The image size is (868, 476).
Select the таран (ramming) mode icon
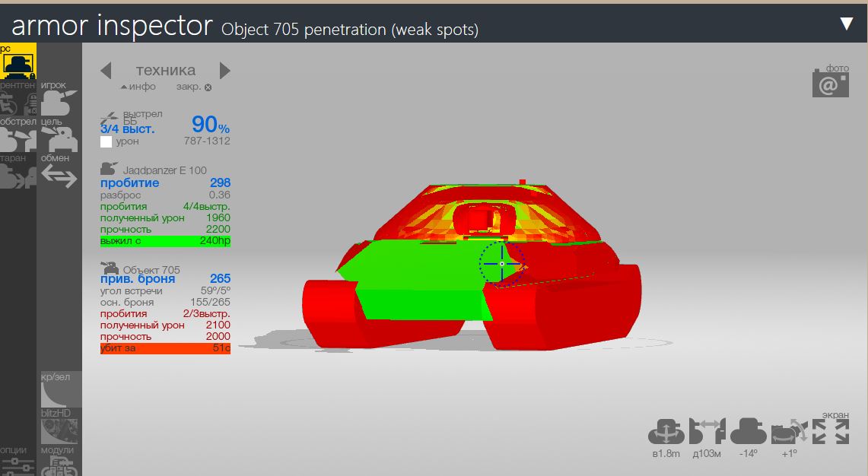18,172
